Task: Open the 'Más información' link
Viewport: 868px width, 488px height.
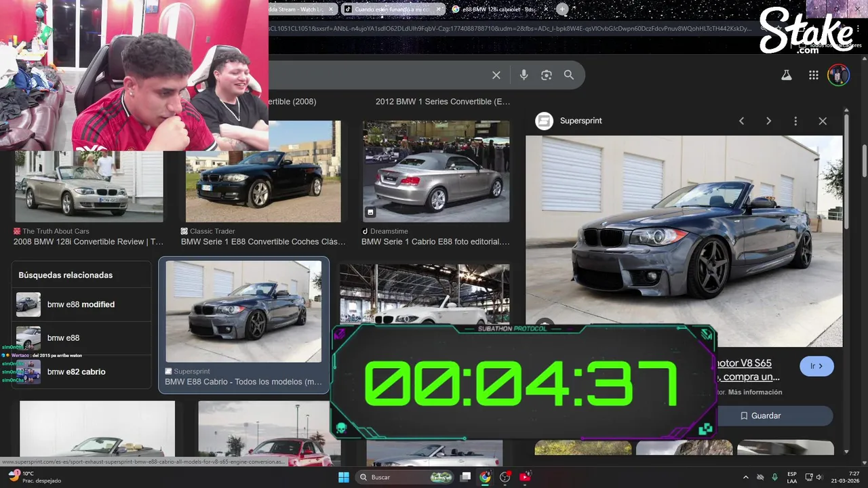Action: click(755, 392)
